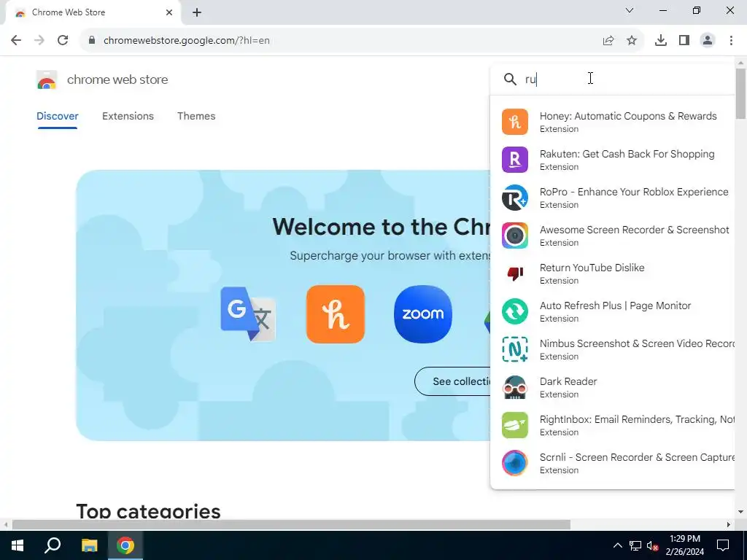Viewport: 747px width, 560px height.
Task: Close the Chrome Web Store tab
Action: click(x=169, y=12)
